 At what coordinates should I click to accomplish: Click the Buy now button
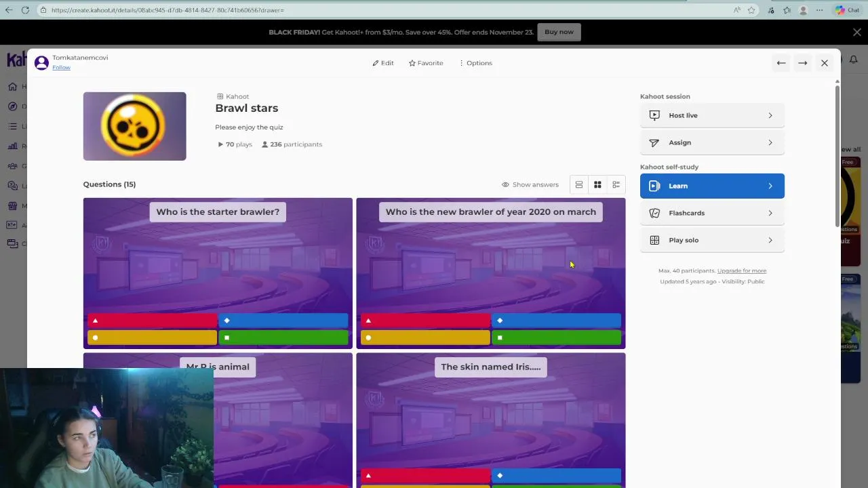(x=559, y=32)
